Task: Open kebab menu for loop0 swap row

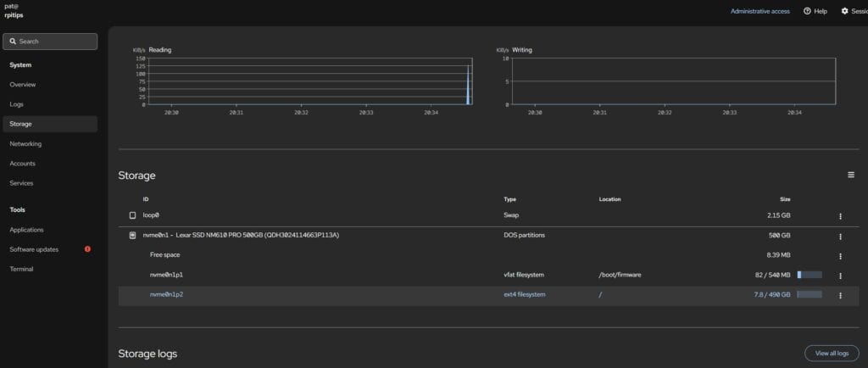Action: click(x=840, y=216)
